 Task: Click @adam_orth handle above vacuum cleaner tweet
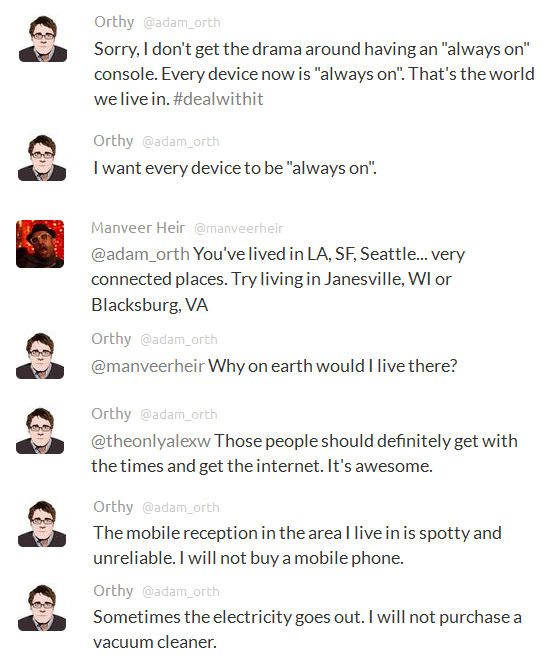181,591
